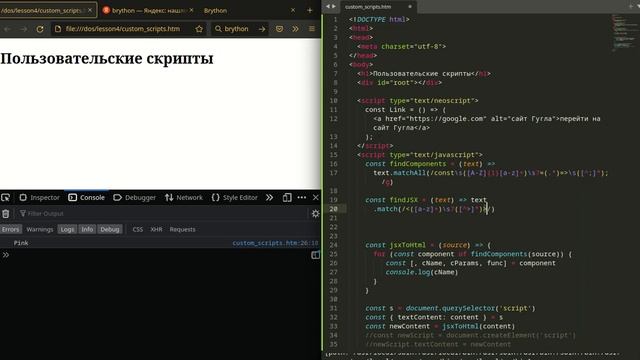Open the custom_scripts.htm:26:18 source link
Image resolution: width=640 pixels, height=360 pixels.
(275, 243)
